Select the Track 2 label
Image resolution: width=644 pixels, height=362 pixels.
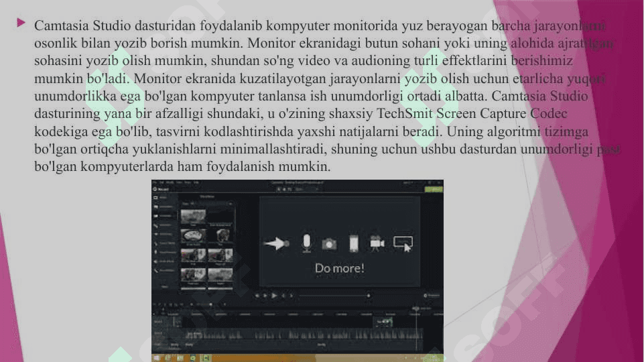[x=158, y=333]
